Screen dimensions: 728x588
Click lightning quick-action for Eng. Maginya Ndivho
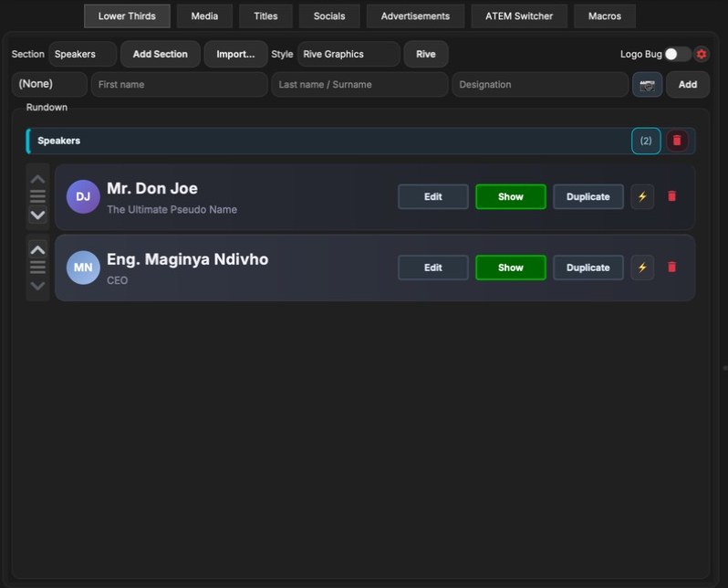click(x=642, y=268)
